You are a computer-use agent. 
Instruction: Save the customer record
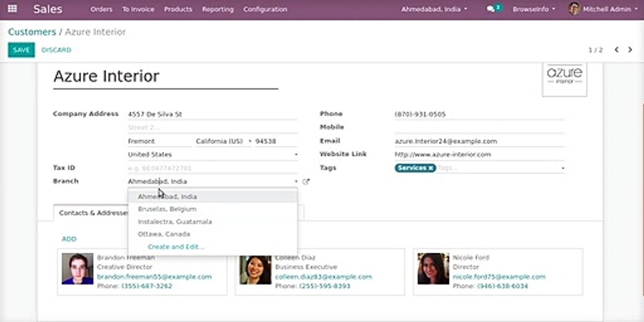(x=21, y=50)
